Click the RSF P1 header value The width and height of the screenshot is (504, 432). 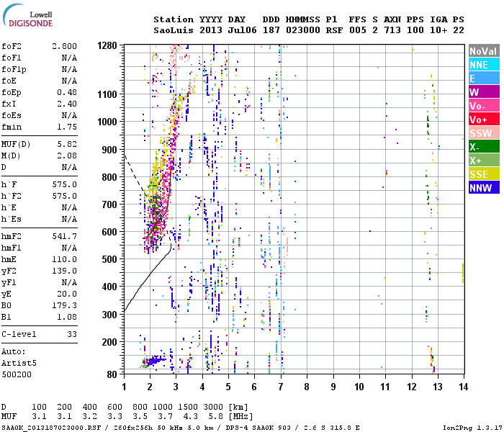(334, 30)
